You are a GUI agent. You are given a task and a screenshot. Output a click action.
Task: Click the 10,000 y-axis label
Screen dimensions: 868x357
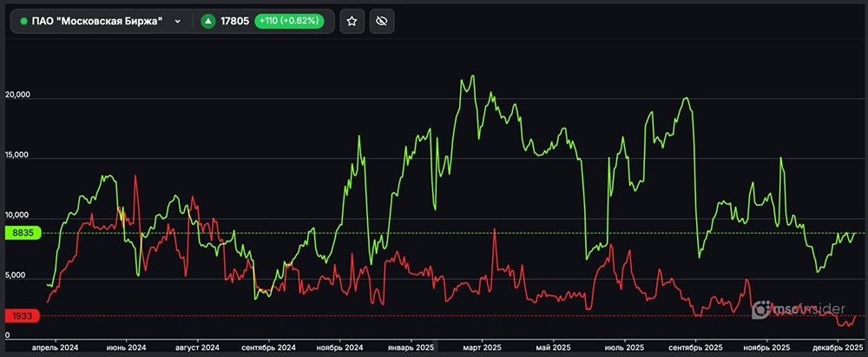17,215
